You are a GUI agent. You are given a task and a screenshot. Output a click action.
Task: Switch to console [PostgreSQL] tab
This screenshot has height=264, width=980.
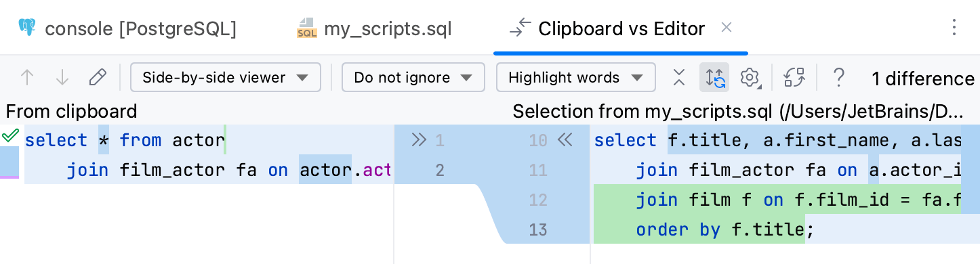coord(127,28)
